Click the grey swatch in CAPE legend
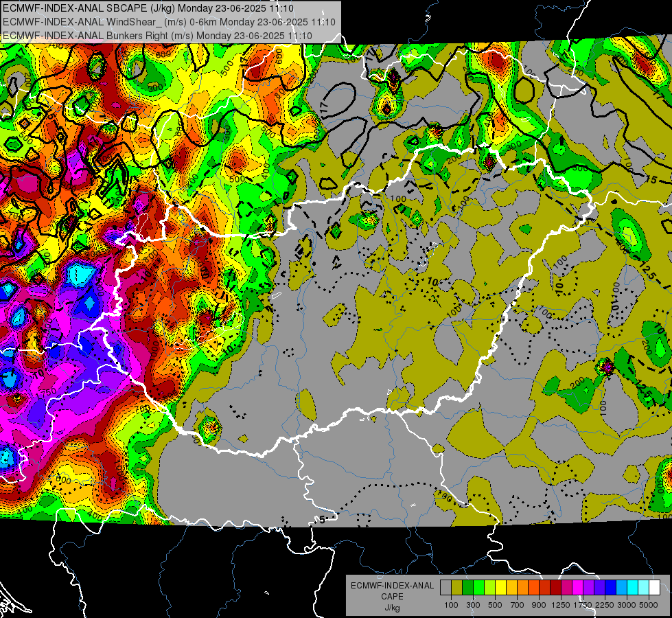Viewport: 672px width, 618px height. pyautogui.click(x=445, y=588)
